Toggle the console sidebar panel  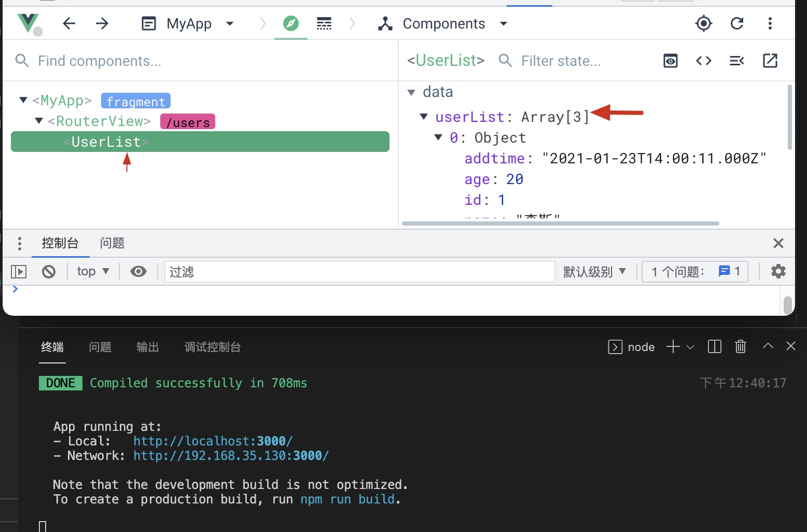pos(19,271)
